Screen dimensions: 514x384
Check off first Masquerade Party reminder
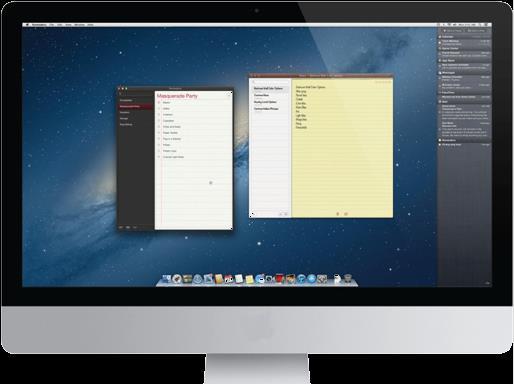[159, 103]
